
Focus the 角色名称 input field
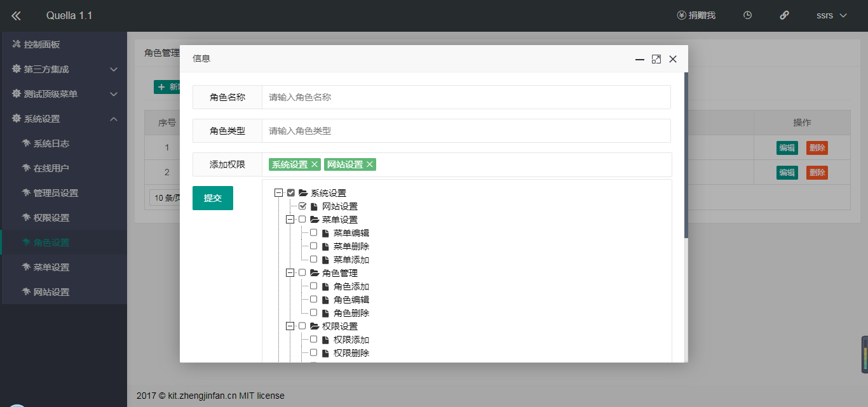pyautogui.click(x=466, y=97)
